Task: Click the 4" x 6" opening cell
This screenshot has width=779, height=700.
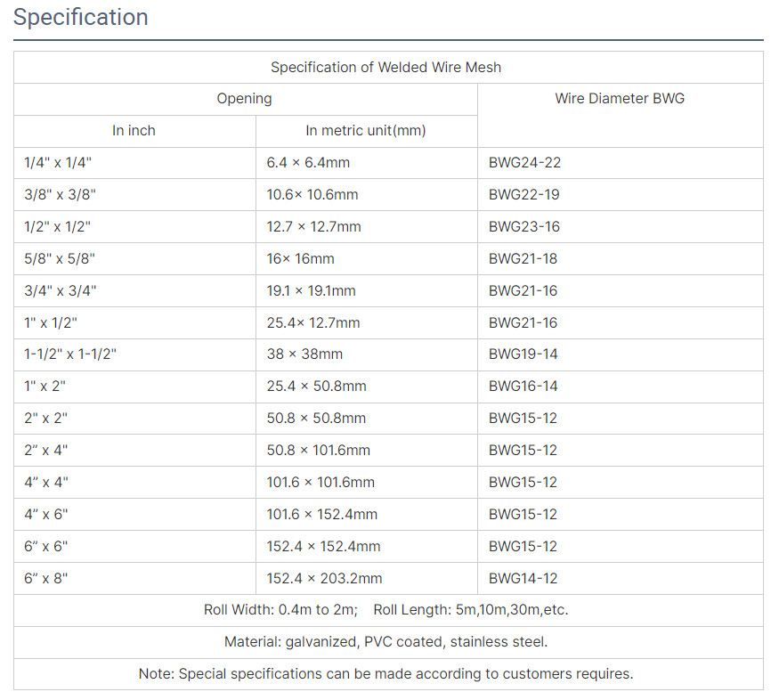Action: [x=45, y=515]
